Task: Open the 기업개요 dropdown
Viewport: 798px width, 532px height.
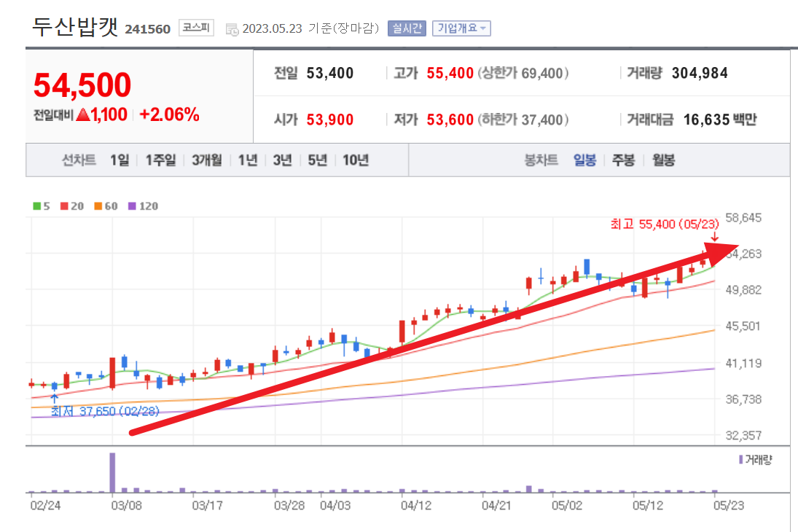Action: [461, 28]
